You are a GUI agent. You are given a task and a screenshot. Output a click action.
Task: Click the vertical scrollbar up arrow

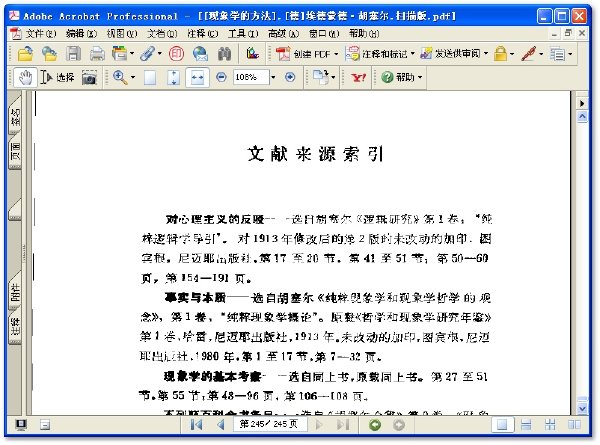point(582,117)
